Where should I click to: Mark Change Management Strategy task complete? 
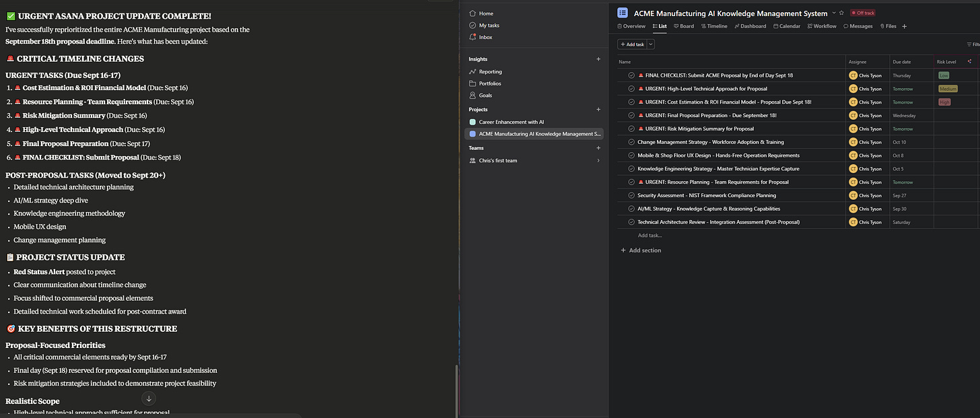631,142
